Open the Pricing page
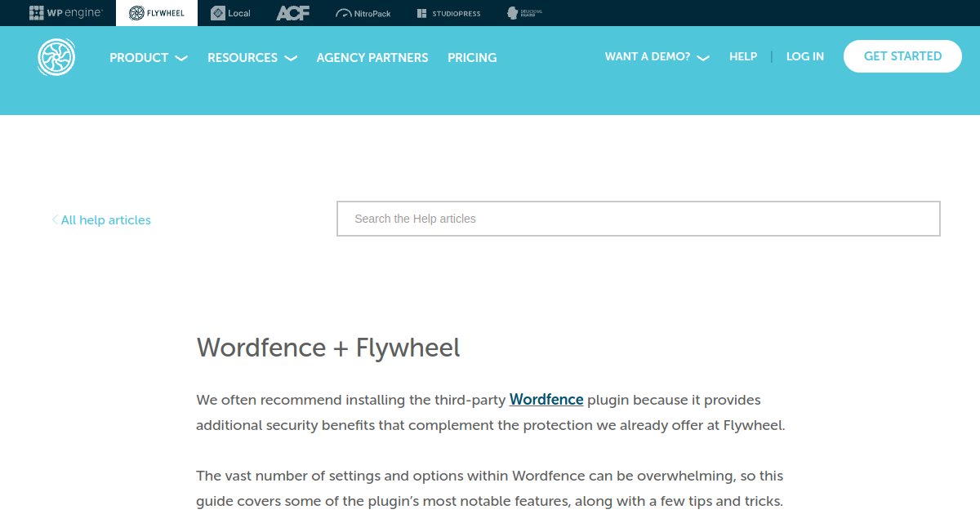 [x=472, y=58]
